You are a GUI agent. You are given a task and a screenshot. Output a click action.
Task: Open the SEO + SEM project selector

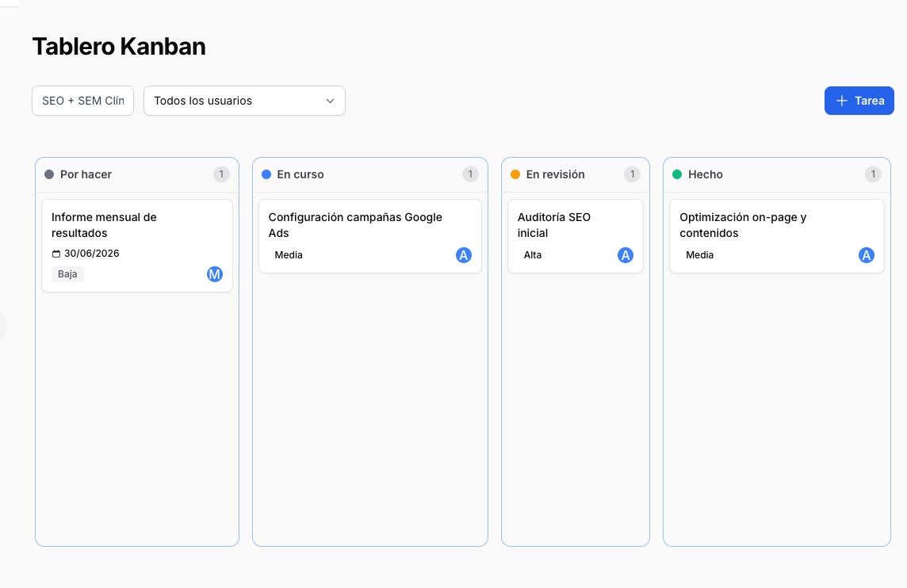click(82, 101)
